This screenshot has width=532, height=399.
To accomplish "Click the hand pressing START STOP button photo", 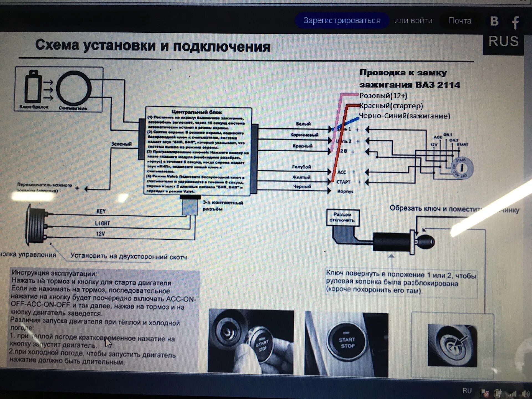I will (251, 342).
